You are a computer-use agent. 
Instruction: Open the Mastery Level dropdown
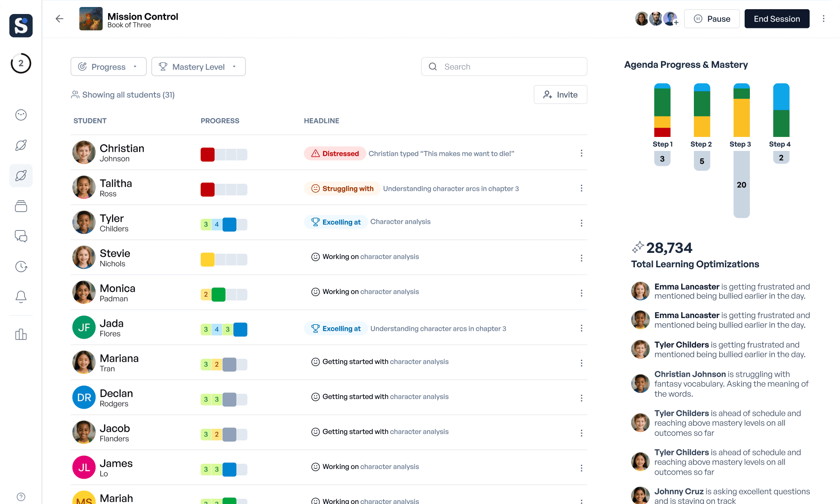pos(198,66)
